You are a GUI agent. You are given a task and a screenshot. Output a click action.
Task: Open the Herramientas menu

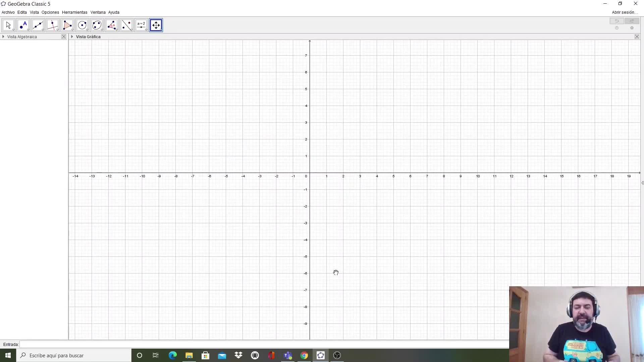[74, 12]
